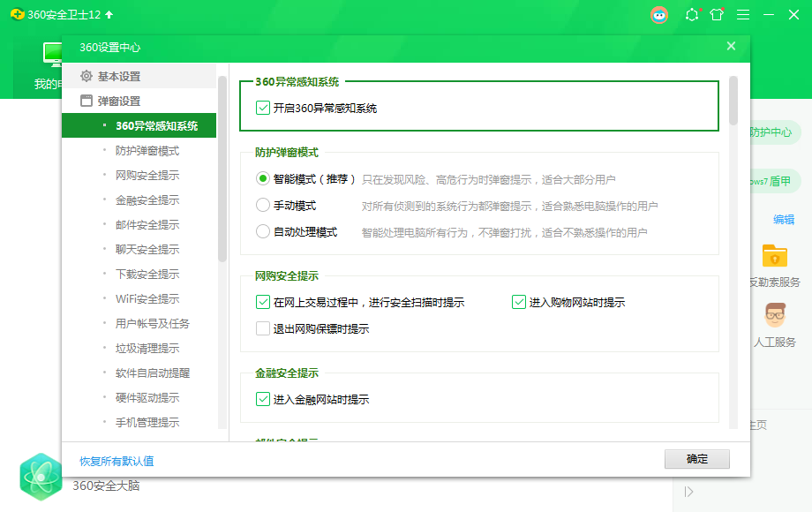Image resolution: width=812 pixels, height=512 pixels.
Task: Click the 确定 button
Action: [x=696, y=459]
